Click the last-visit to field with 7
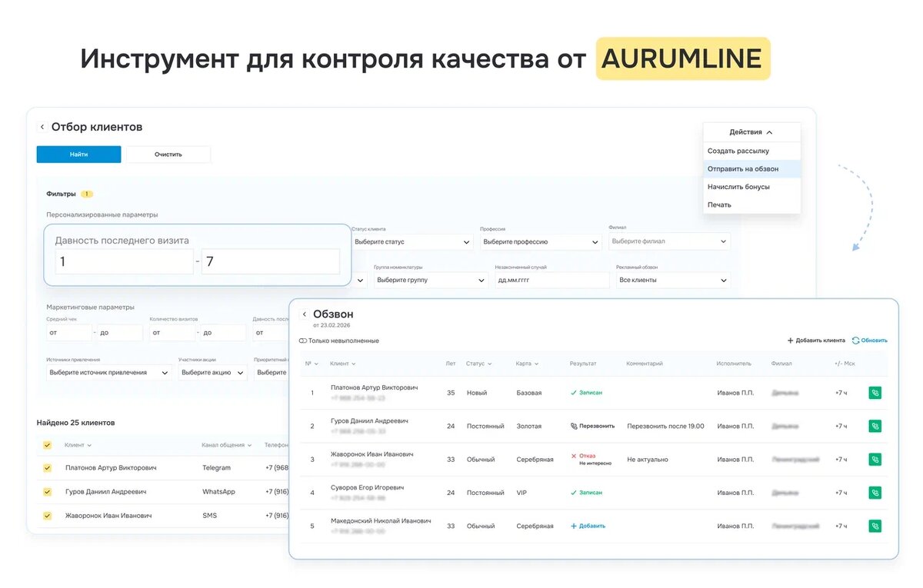This screenshot has height=588, width=923. point(270,262)
